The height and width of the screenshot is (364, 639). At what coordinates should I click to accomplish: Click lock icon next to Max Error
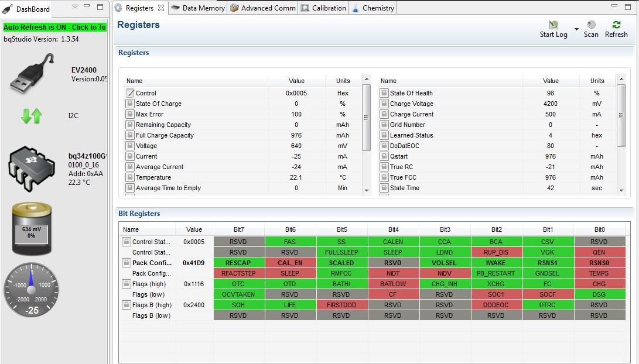pos(129,114)
